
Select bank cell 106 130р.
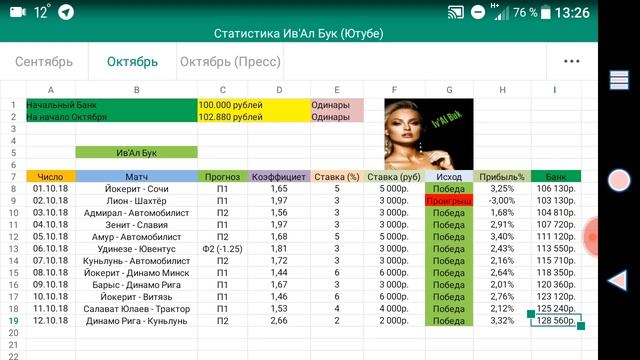coord(556,189)
